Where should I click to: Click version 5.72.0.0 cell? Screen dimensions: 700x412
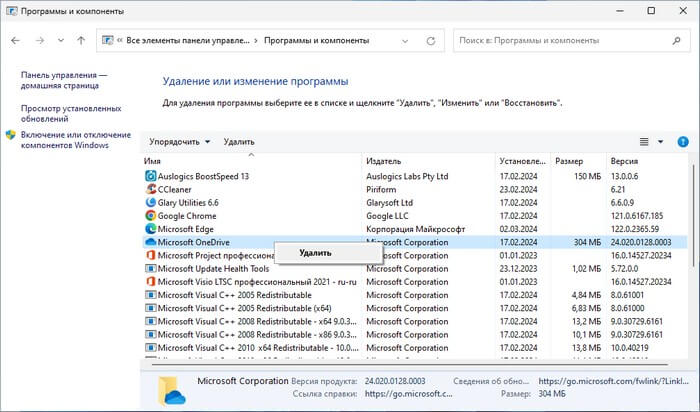click(x=624, y=269)
